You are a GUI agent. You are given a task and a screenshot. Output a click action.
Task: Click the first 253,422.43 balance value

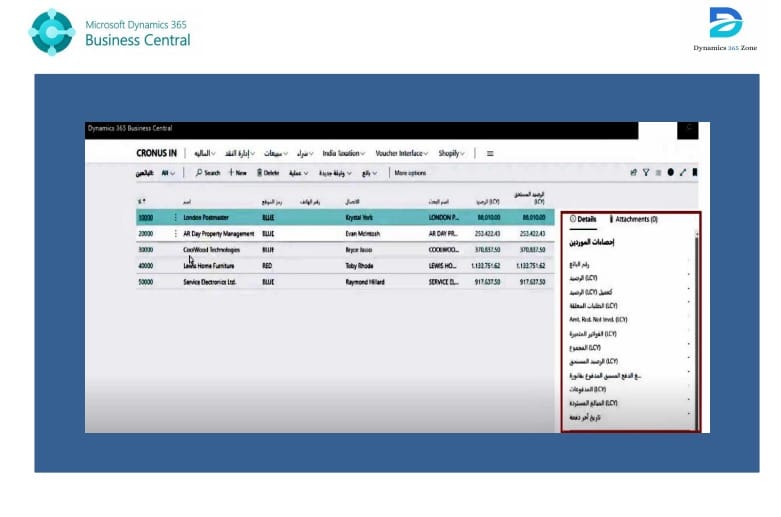pos(487,234)
